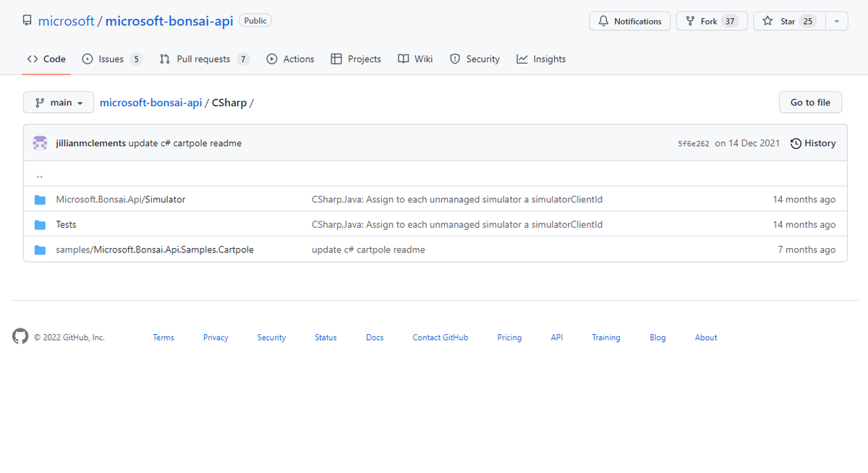View the Insights tab
This screenshot has height=473, width=868.
541,59
